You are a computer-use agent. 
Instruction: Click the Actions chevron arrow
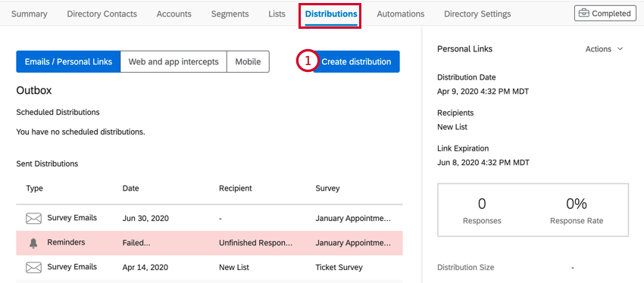(621, 49)
